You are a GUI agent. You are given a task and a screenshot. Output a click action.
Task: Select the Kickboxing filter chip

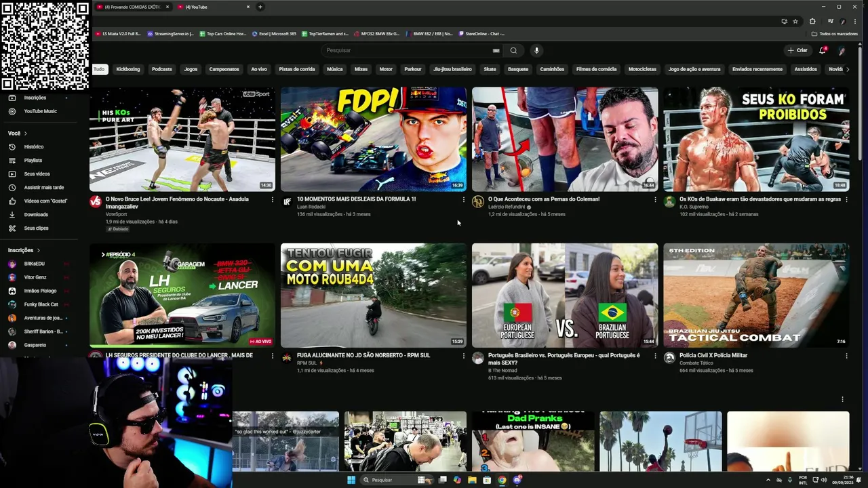pos(127,69)
